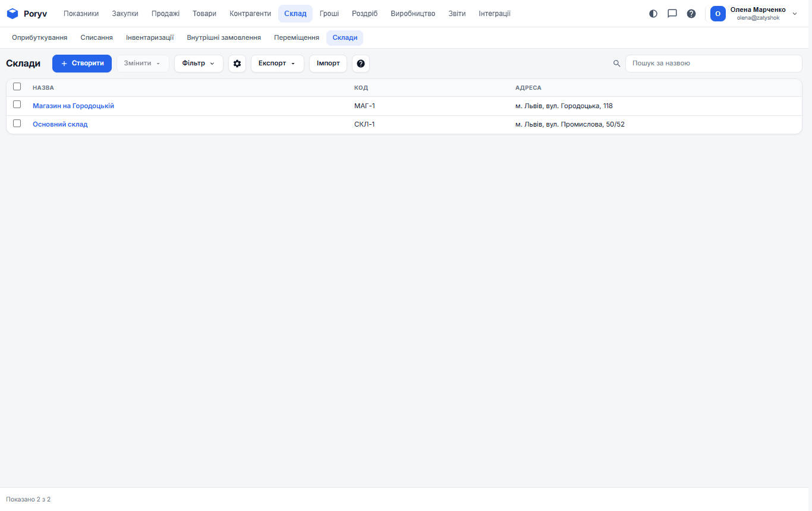Toggle the dark/light theme contrast icon
This screenshot has width=812, height=511.
coord(653,14)
